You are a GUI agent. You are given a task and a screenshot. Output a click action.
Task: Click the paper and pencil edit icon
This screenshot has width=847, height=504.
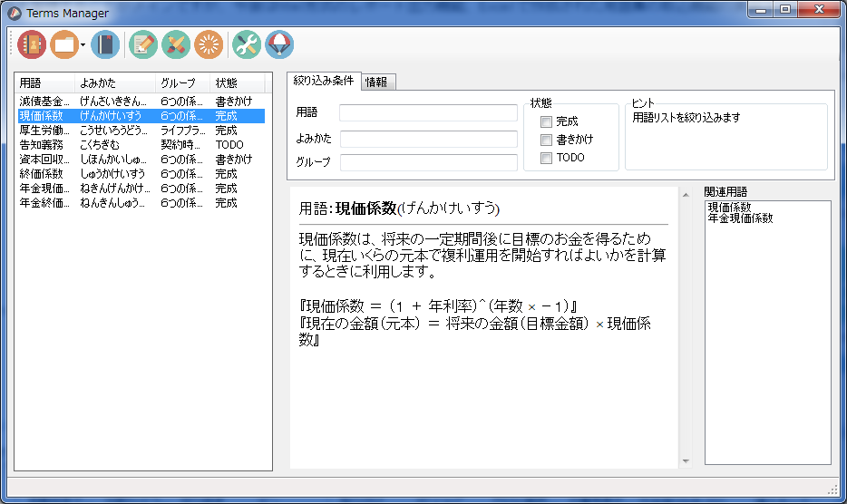[143, 44]
